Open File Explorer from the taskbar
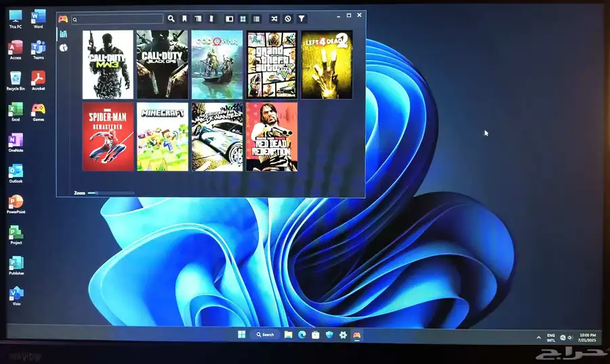 point(288,335)
